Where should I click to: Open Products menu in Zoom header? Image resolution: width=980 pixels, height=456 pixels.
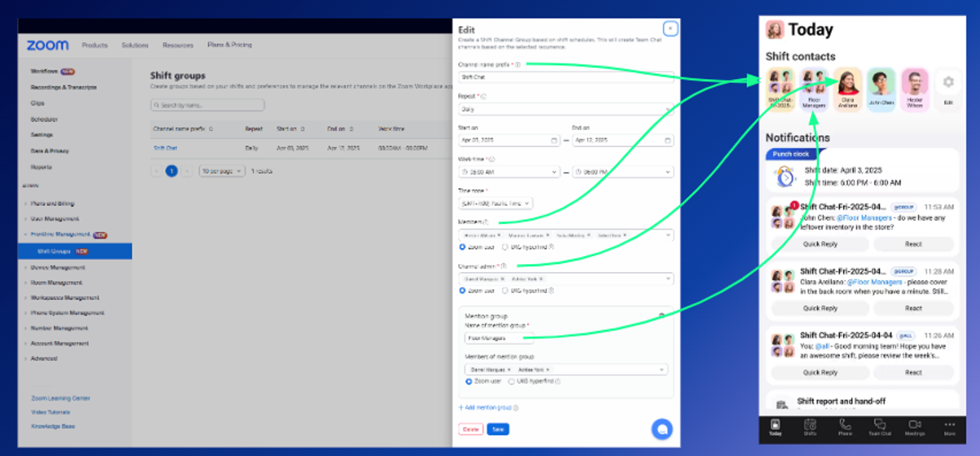[94, 46]
